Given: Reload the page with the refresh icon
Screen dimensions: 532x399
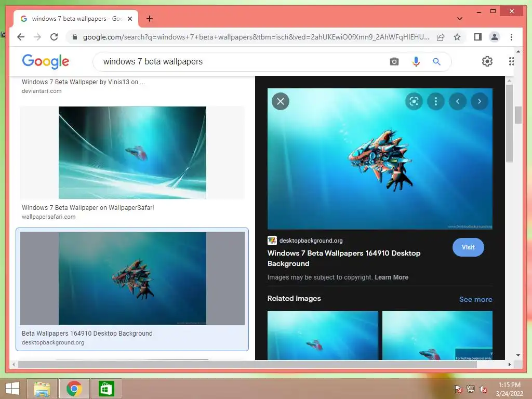Looking at the screenshot, I should (54, 37).
